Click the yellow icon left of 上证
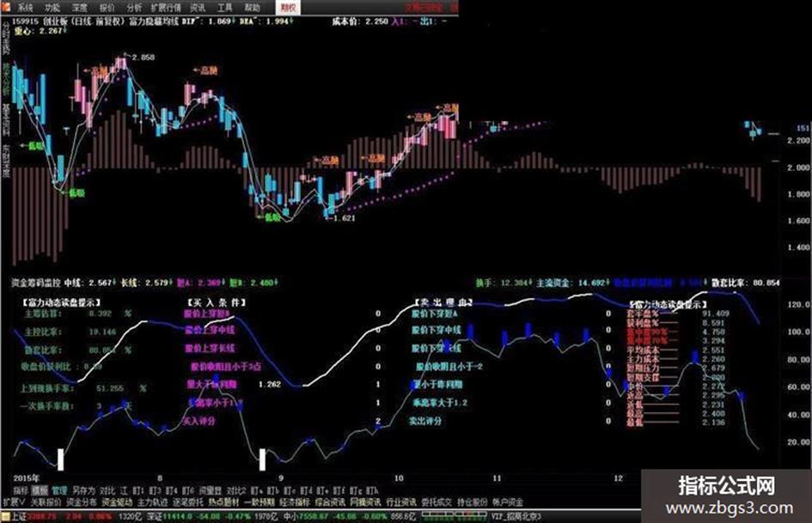The height and width of the screenshot is (523, 812). click(x=6, y=516)
